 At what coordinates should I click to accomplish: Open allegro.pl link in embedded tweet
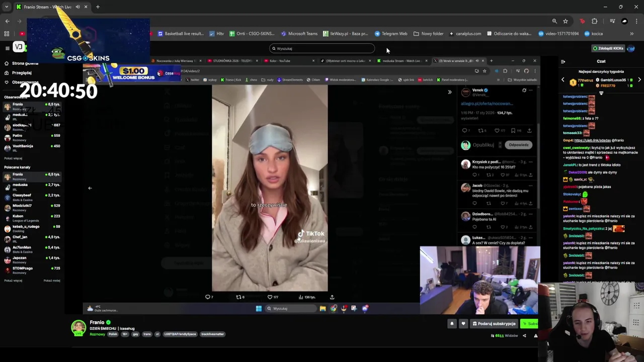coord(487,104)
